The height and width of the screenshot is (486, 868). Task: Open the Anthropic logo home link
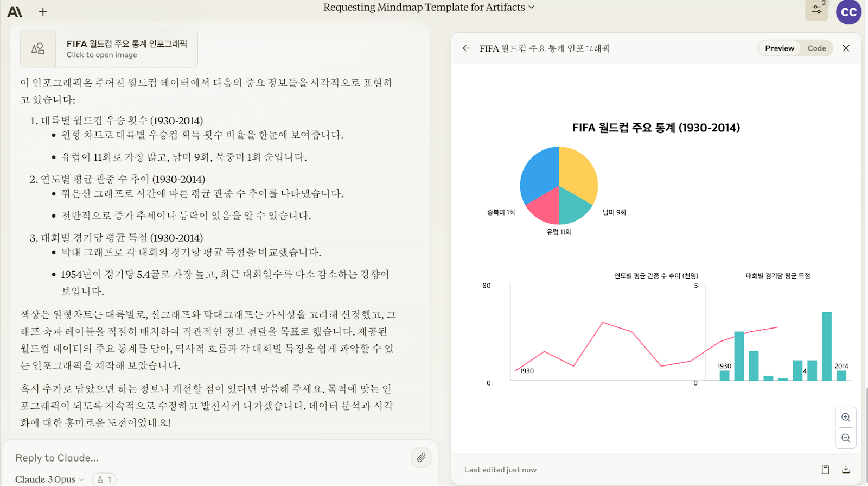click(15, 11)
